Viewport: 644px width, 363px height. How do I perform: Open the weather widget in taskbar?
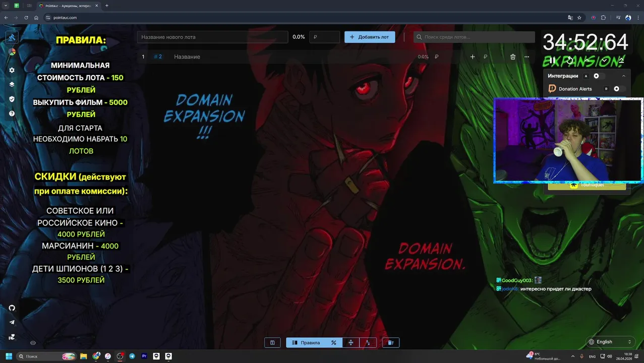[x=543, y=356]
